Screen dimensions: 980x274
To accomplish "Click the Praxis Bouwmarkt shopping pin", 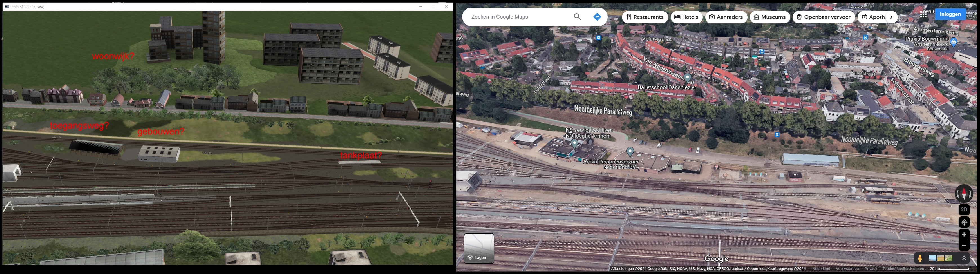I will click(953, 42).
